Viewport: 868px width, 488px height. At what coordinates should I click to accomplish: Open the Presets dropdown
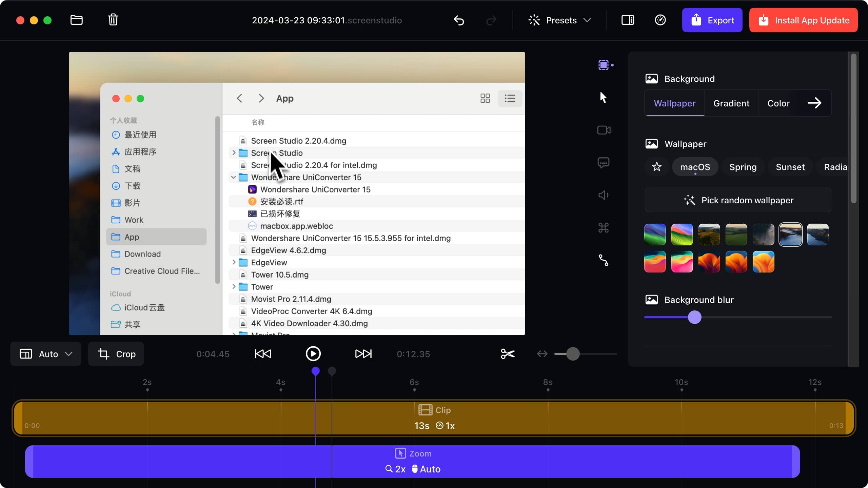click(560, 20)
